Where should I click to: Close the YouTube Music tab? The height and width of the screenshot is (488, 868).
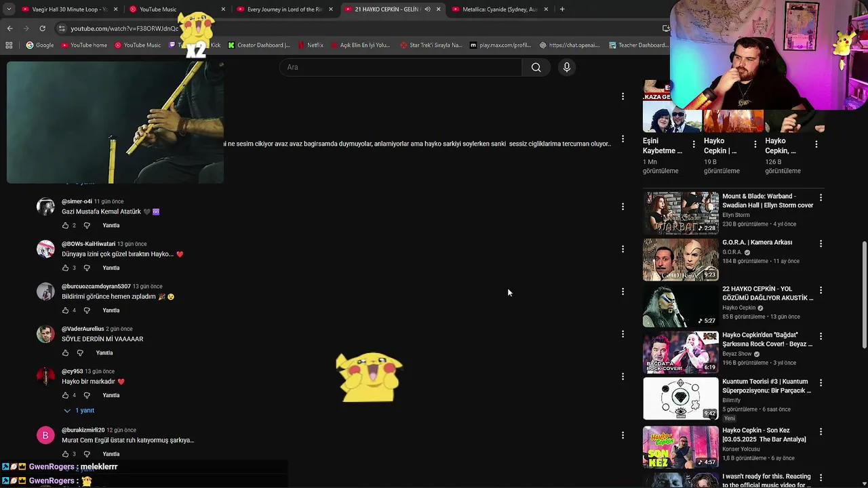tap(223, 9)
